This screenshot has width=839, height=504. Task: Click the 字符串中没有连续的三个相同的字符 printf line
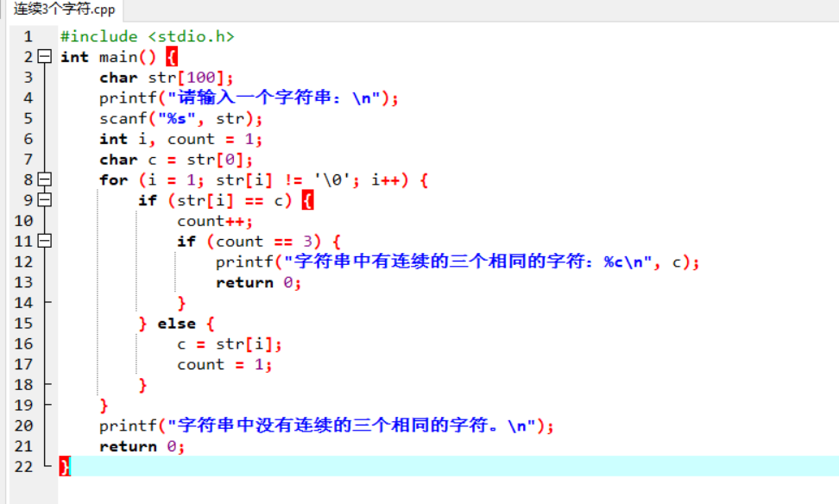pyautogui.click(x=326, y=425)
